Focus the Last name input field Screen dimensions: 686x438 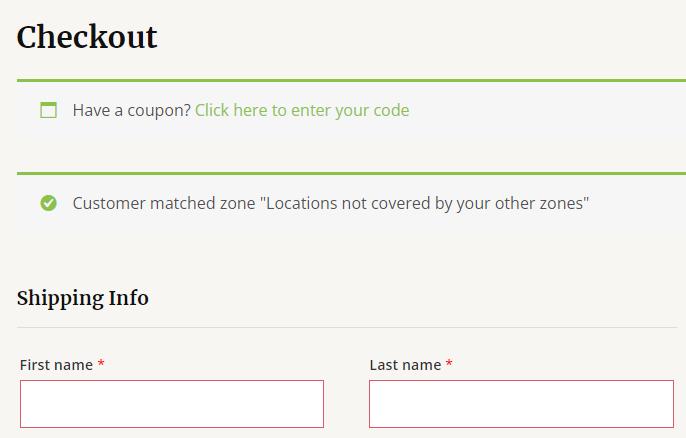(521, 403)
